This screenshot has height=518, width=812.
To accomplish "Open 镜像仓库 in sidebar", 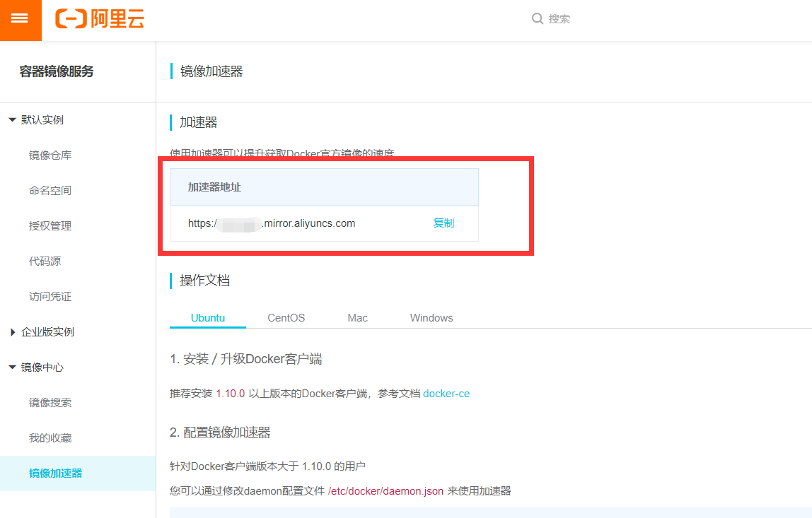I will (x=50, y=155).
